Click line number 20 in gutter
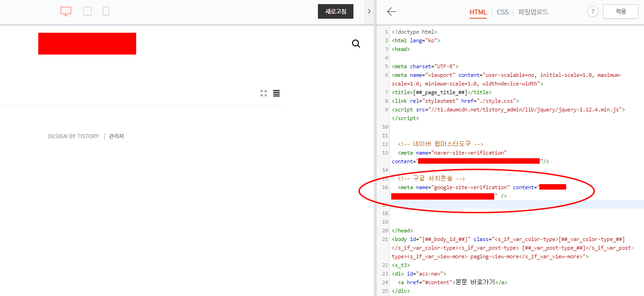Viewport: 644px width, 296px height. (385, 231)
